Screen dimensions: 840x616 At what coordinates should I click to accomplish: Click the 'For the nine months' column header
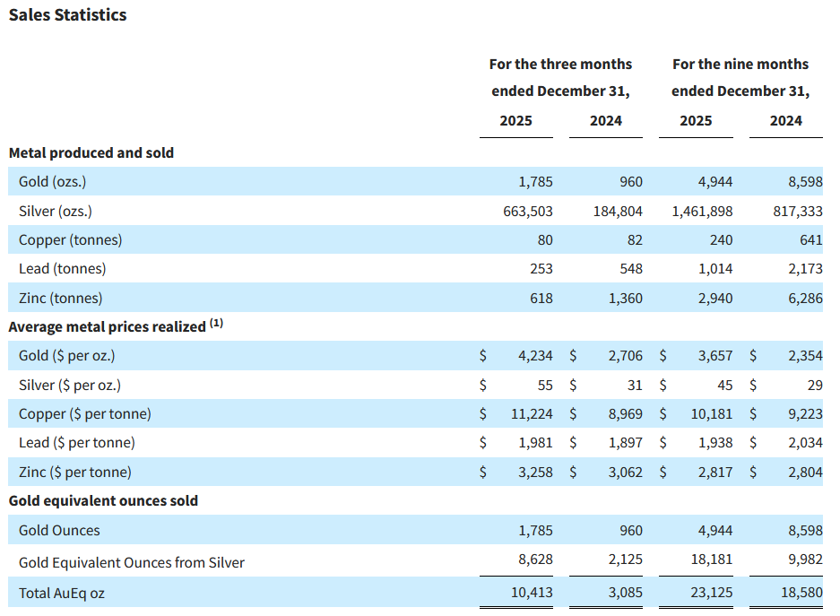(740, 65)
